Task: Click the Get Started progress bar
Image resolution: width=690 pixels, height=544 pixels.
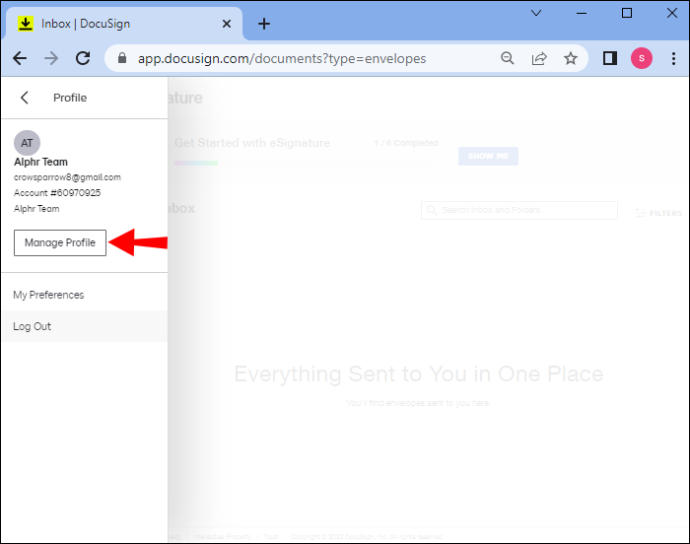Action: [307, 163]
